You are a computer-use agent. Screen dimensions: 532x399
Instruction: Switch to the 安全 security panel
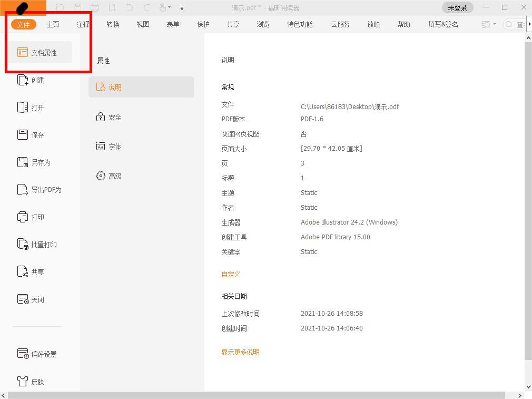[x=114, y=117]
